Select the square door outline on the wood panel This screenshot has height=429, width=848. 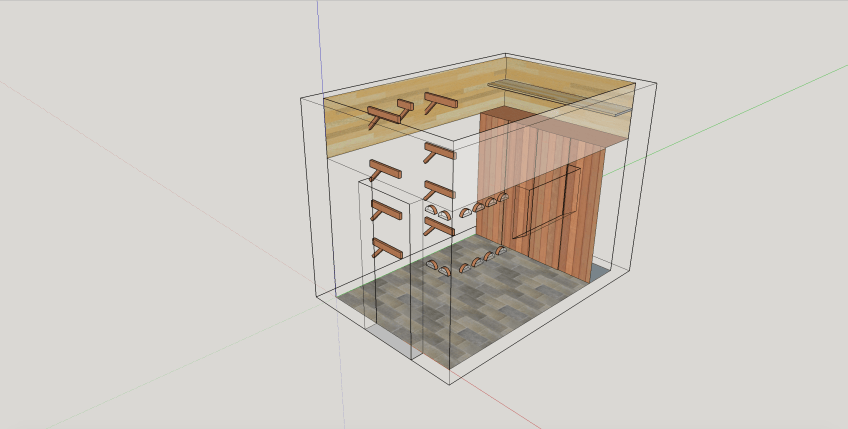pos(543,205)
